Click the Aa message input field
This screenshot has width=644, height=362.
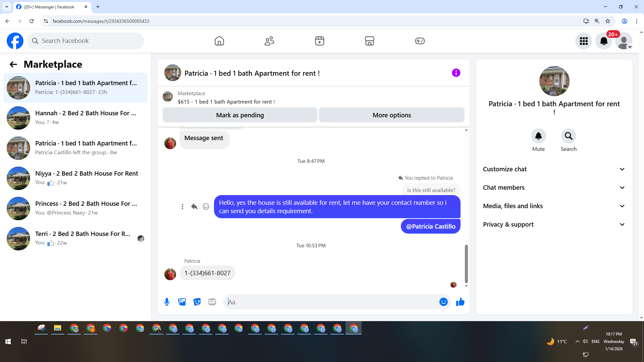332,302
